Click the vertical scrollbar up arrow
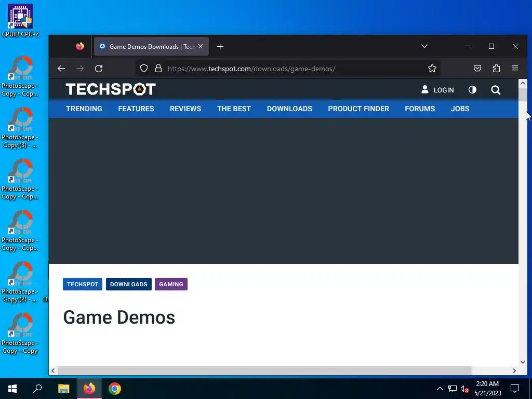This screenshot has width=532, height=399. [x=523, y=83]
